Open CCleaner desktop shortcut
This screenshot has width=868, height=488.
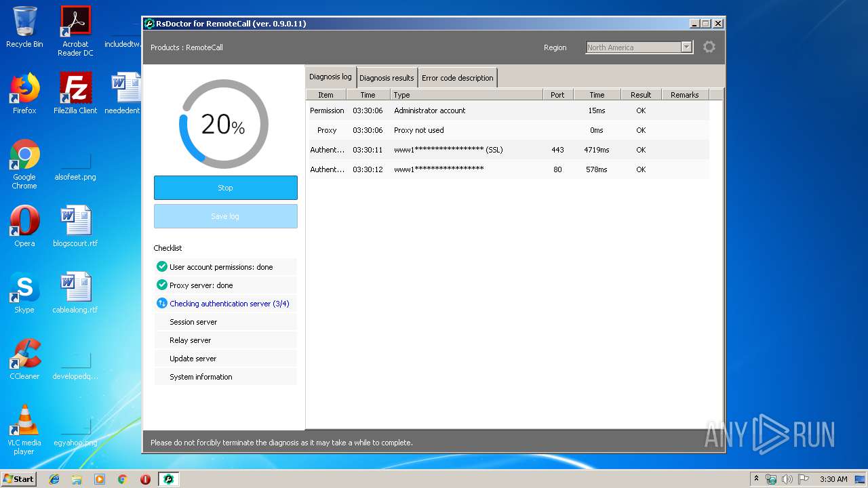pos(24,359)
